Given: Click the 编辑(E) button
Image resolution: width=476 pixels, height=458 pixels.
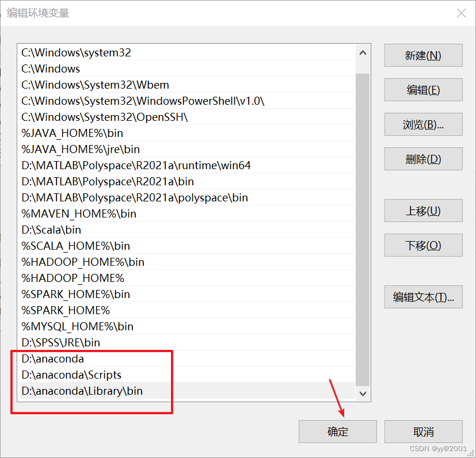Looking at the screenshot, I should (x=423, y=90).
